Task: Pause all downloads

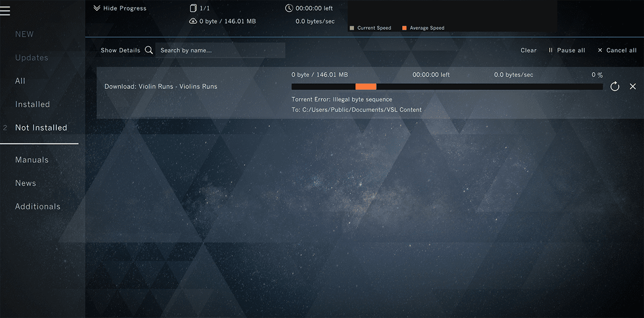Action: coord(566,50)
